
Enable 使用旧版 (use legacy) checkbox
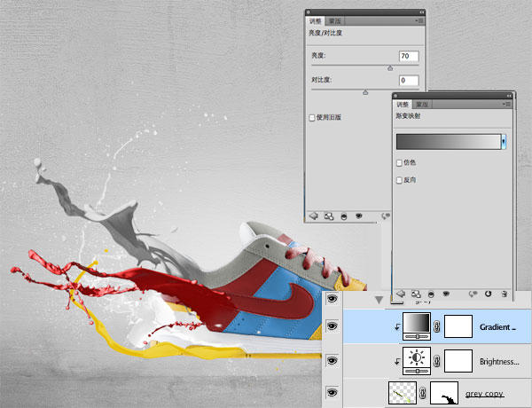[x=312, y=118]
